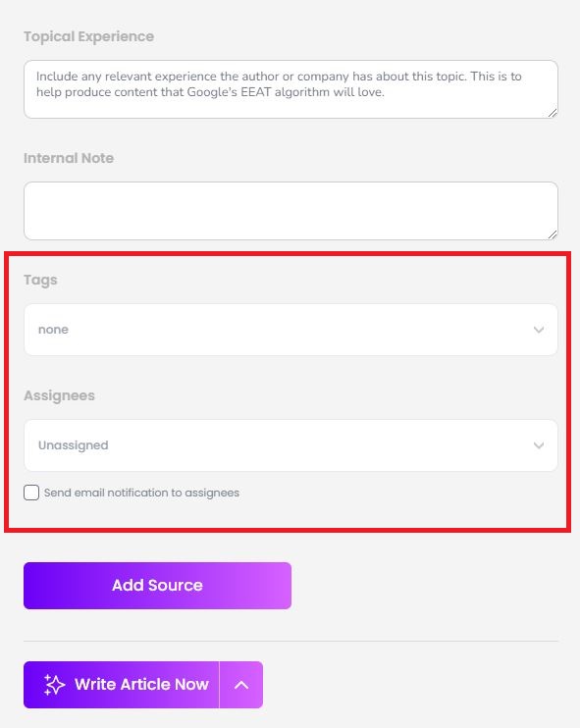580x728 pixels.
Task: Click the 'none' placeholder text in Tags
Action: click(53, 330)
